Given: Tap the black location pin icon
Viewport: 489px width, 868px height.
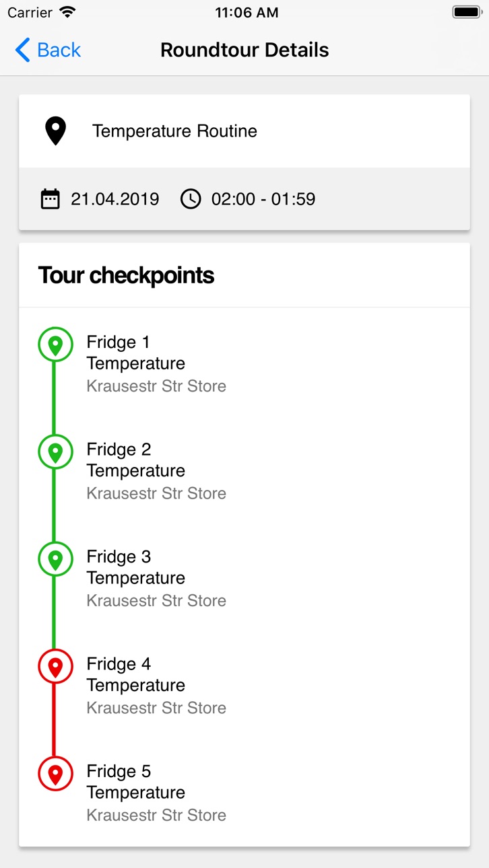Looking at the screenshot, I should 55,131.
